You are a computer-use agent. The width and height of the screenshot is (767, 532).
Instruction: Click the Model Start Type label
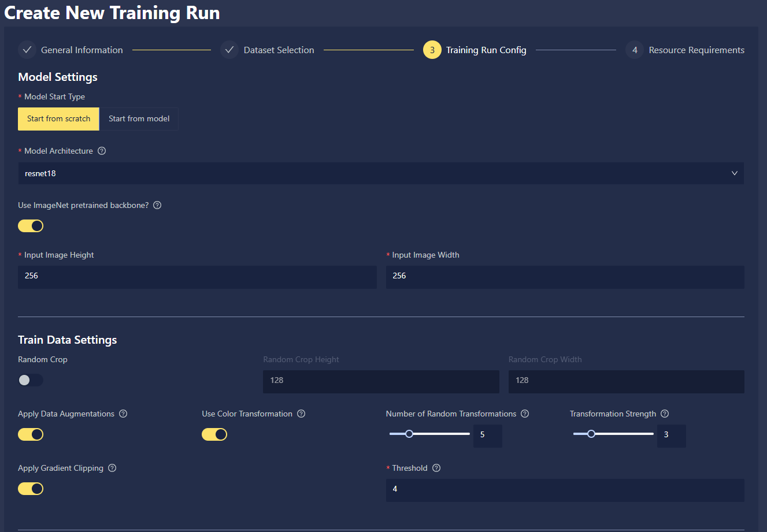54,96
